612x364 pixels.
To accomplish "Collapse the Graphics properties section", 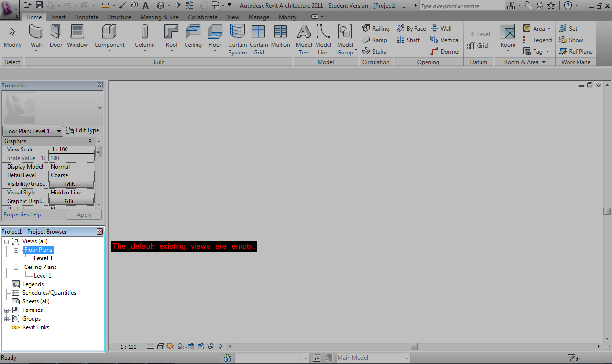I will coord(90,141).
